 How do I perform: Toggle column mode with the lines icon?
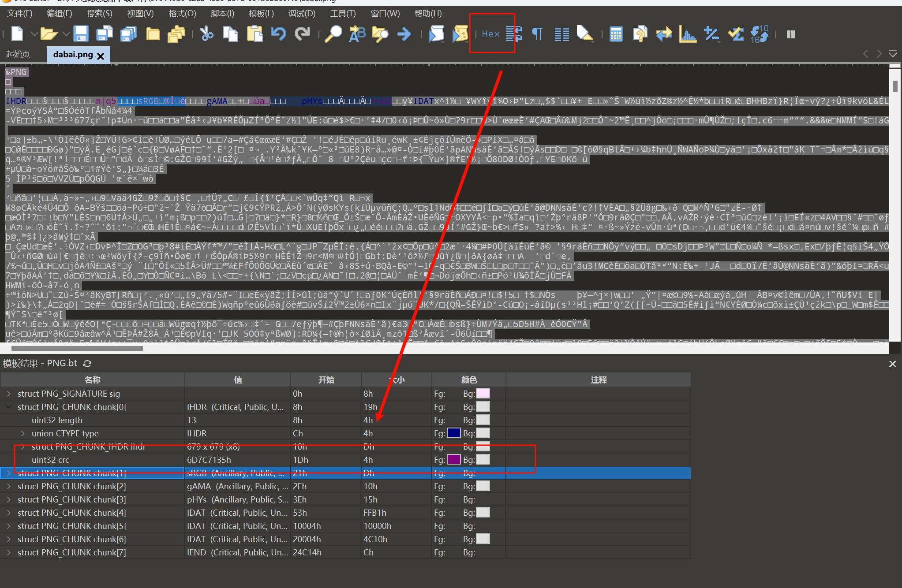click(561, 34)
